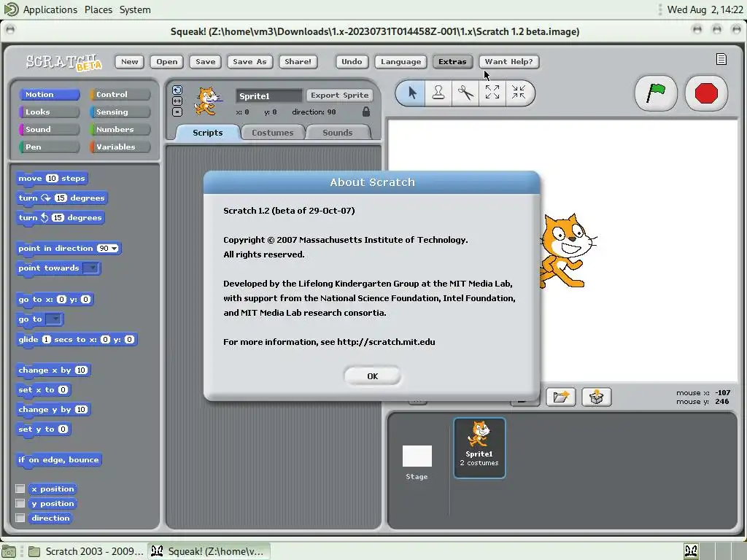Switch to the Costumes tab
This screenshot has width=747, height=560.
click(x=273, y=133)
